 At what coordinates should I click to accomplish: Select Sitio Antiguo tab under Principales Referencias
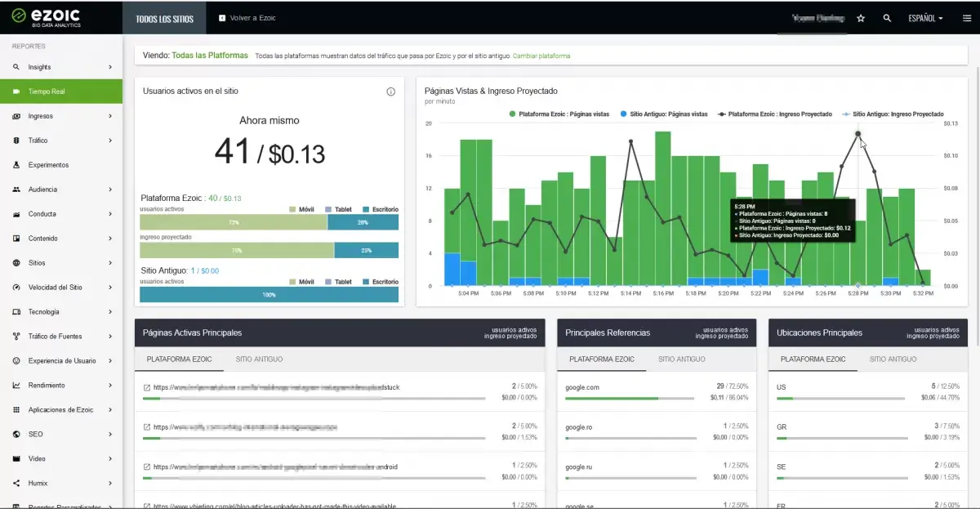681,359
